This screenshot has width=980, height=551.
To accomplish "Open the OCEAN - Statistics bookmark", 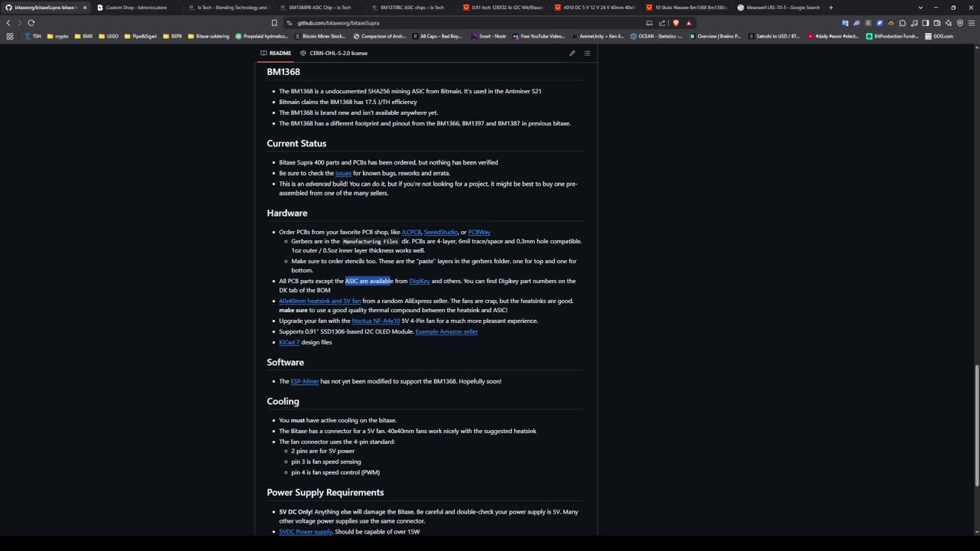I will click(x=655, y=36).
